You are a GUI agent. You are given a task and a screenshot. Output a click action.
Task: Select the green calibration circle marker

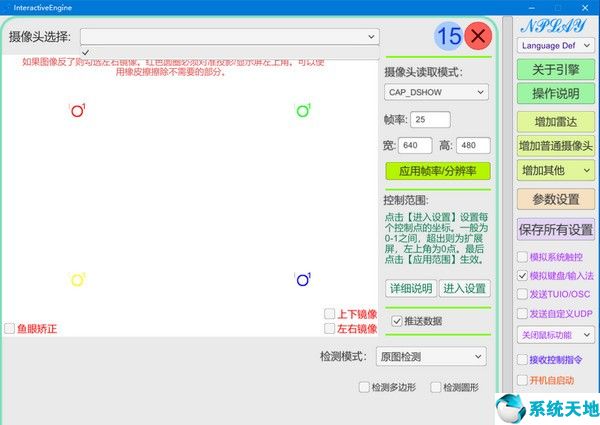pyautogui.click(x=303, y=111)
